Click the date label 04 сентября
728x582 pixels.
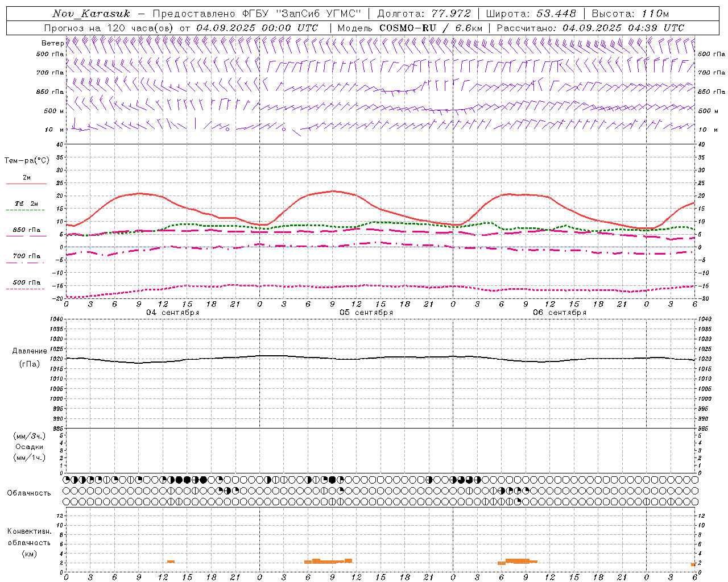tap(172, 312)
